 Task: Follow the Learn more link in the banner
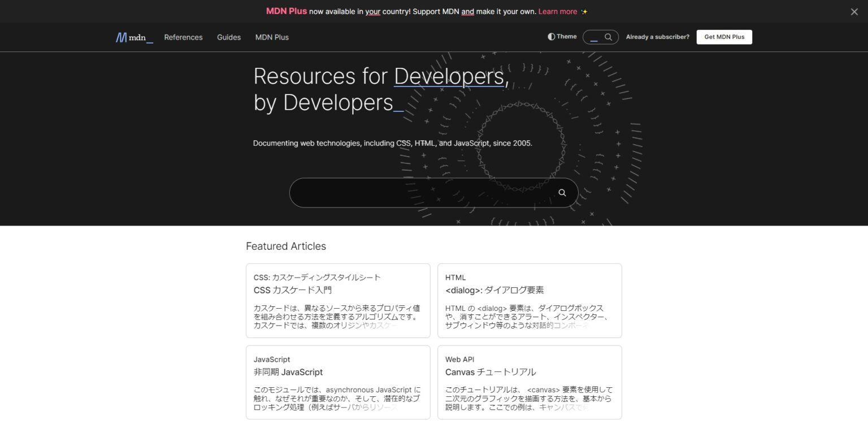tap(558, 11)
